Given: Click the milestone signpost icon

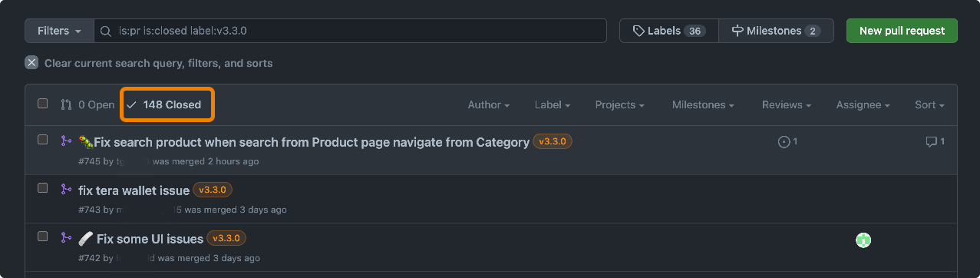Looking at the screenshot, I should (737, 31).
